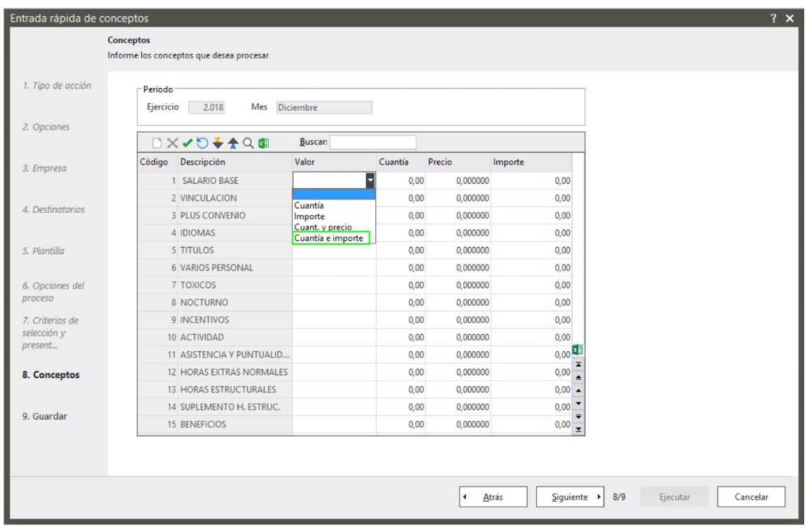
Task: Select the 'VARIOS PERSONAL' row
Action: pyautogui.click(x=355, y=268)
